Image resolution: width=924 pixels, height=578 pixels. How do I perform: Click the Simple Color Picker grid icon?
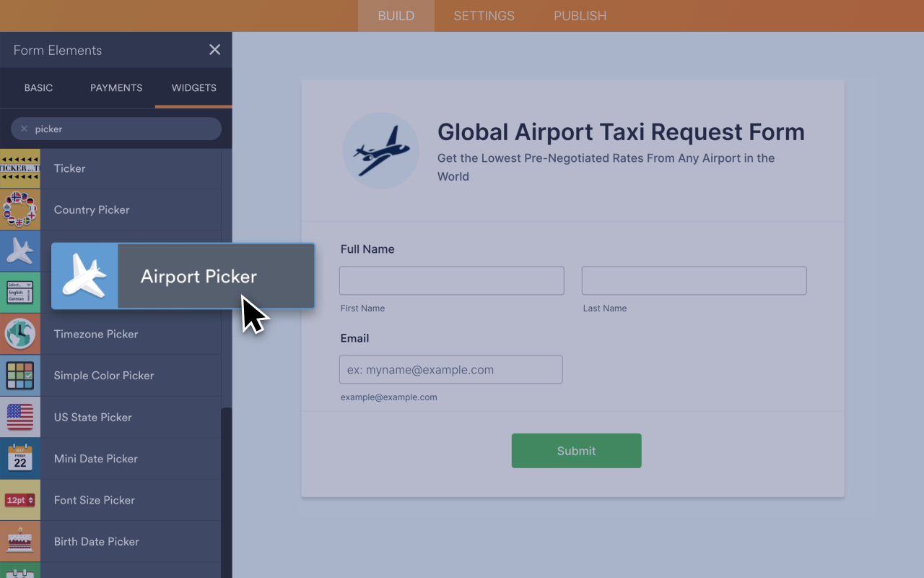pyautogui.click(x=20, y=375)
